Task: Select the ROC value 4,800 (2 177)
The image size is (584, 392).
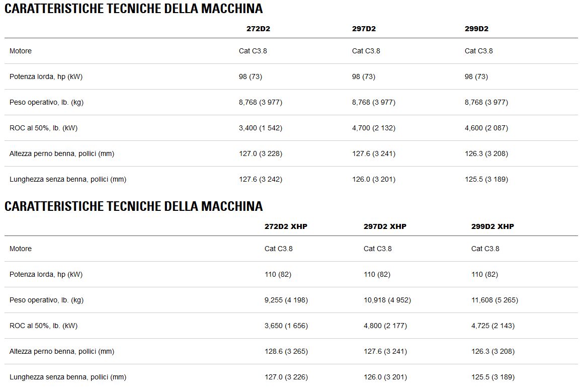Action: point(385,326)
